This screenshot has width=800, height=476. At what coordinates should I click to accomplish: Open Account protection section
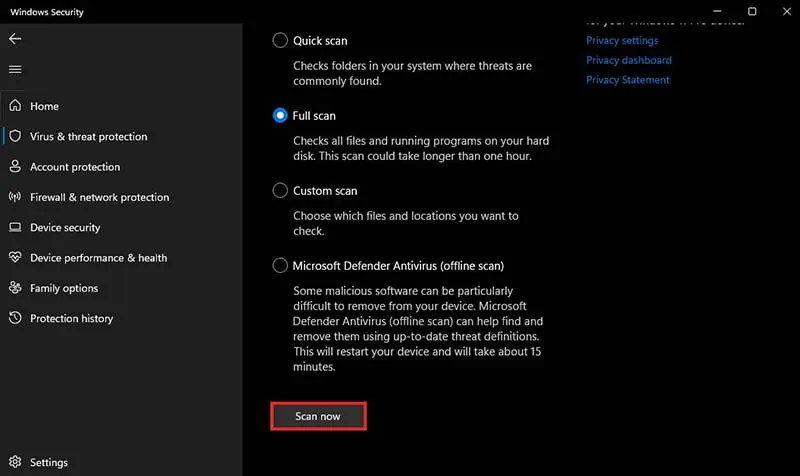75,167
